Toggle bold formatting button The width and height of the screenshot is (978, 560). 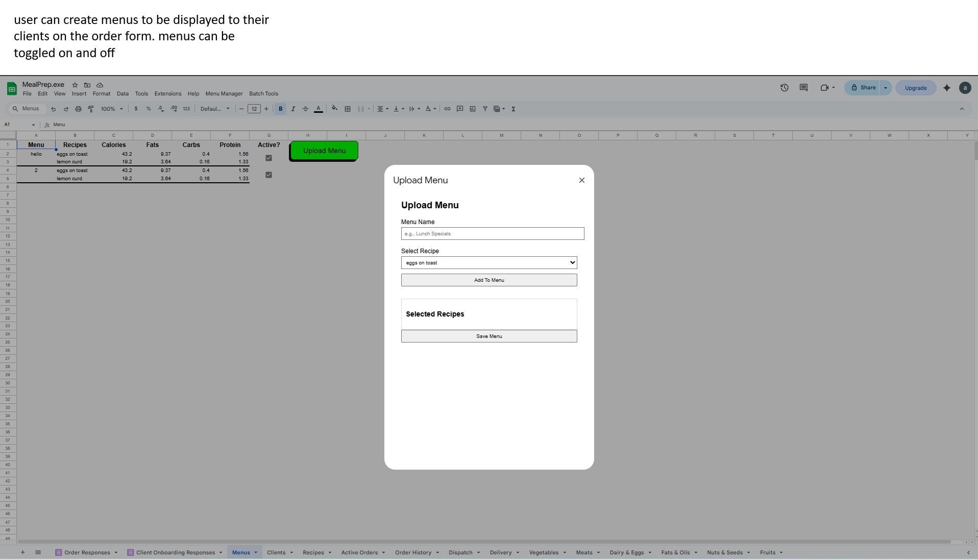click(x=280, y=109)
